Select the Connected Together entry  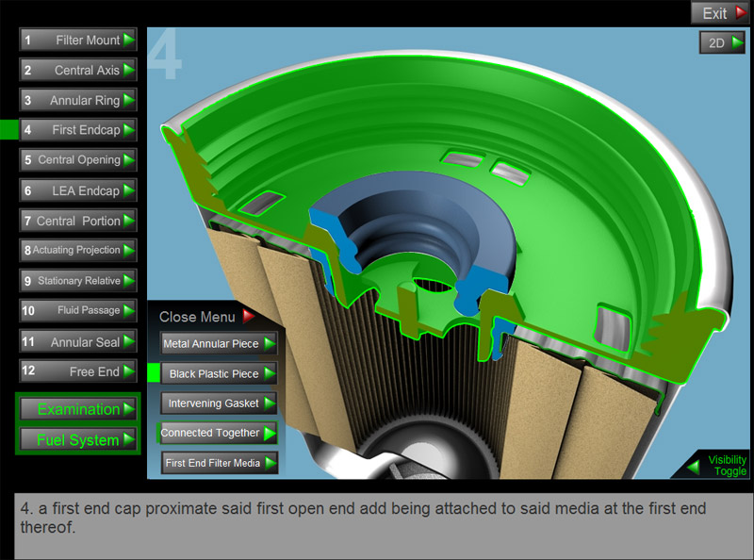pos(219,433)
